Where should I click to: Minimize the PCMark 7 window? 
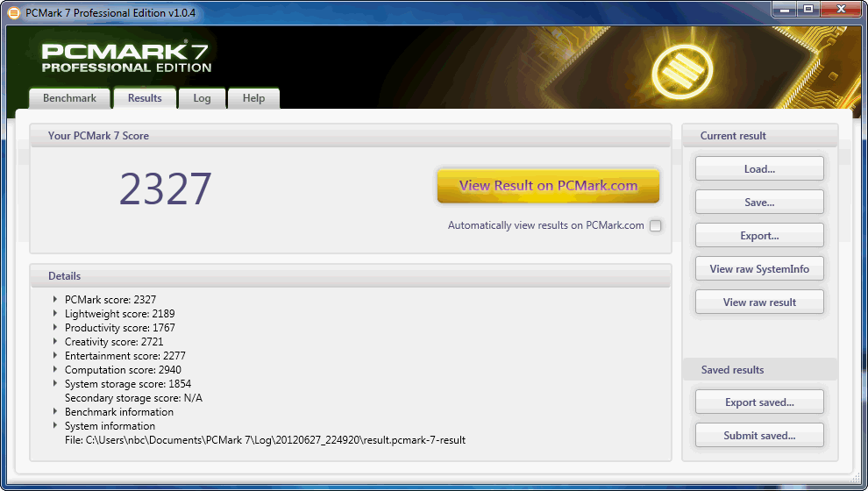coord(785,9)
